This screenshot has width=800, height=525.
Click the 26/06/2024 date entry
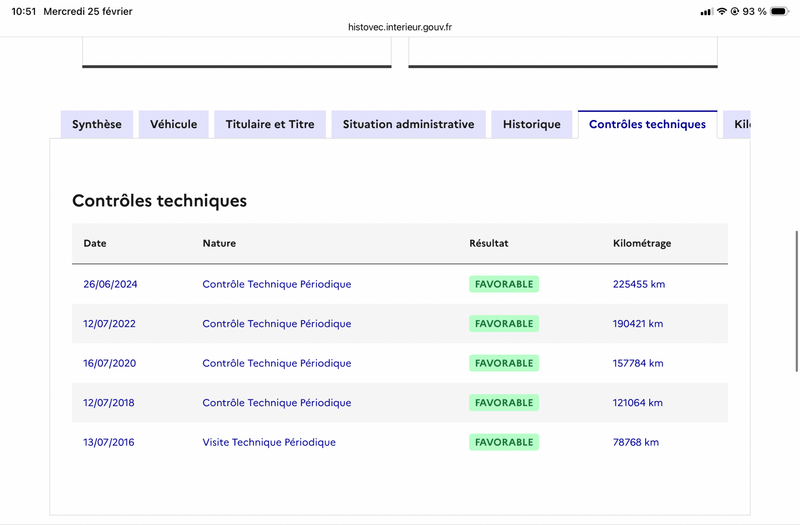click(110, 284)
